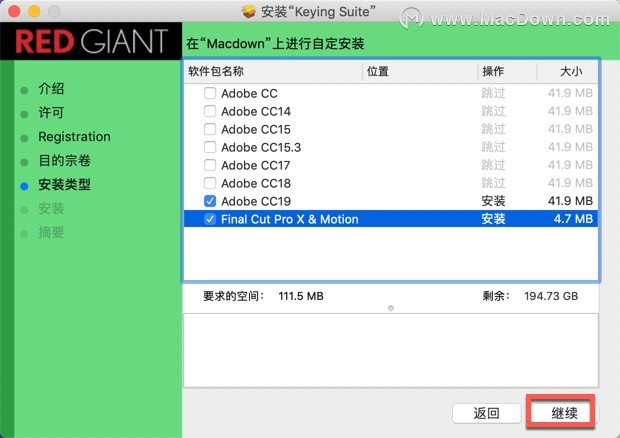The image size is (620, 438).
Task: Click the Adobe CC19 row label
Action: coord(256,201)
